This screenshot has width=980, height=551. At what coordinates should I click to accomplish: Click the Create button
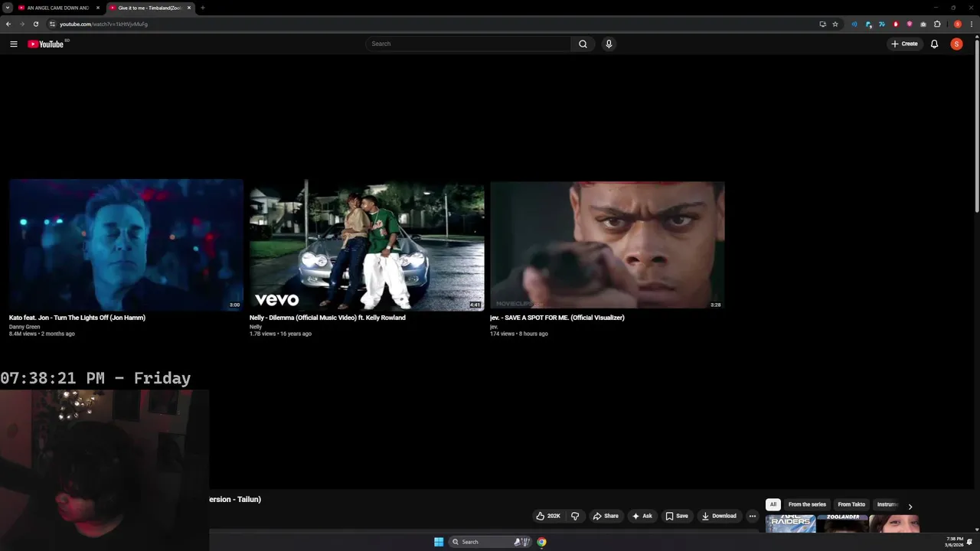(x=904, y=44)
